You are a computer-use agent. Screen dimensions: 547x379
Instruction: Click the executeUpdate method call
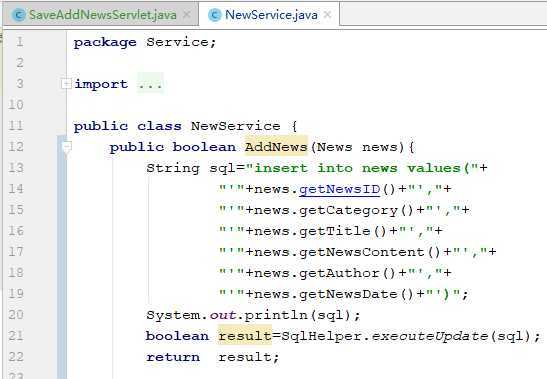point(429,336)
